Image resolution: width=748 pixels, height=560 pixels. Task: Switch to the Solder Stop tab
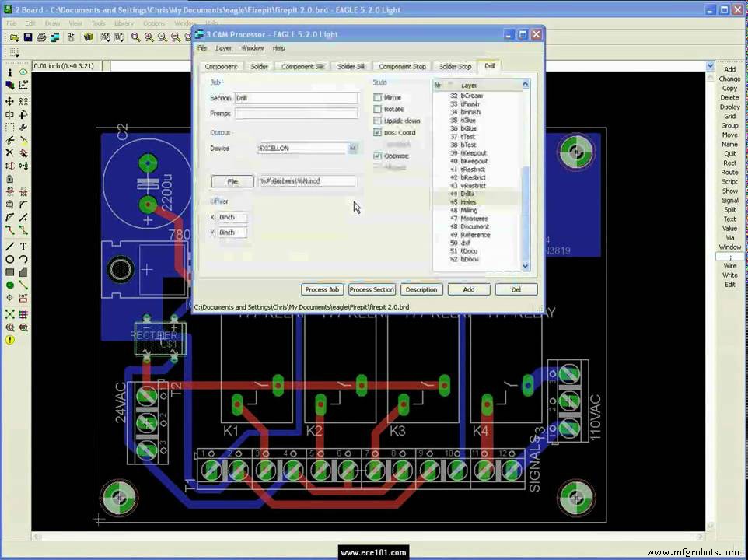[x=455, y=66]
